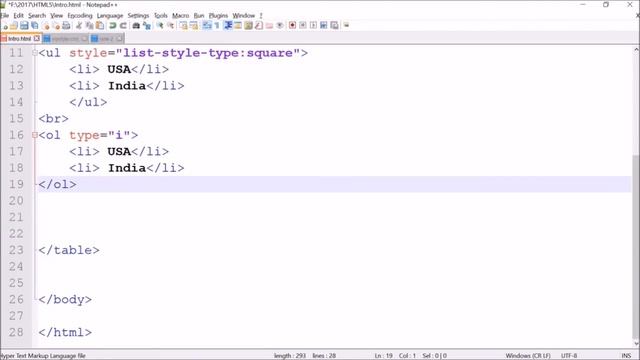The image size is (640, 360).
Task: Collapse the ol block at line 16
Action: pos(35,135)
